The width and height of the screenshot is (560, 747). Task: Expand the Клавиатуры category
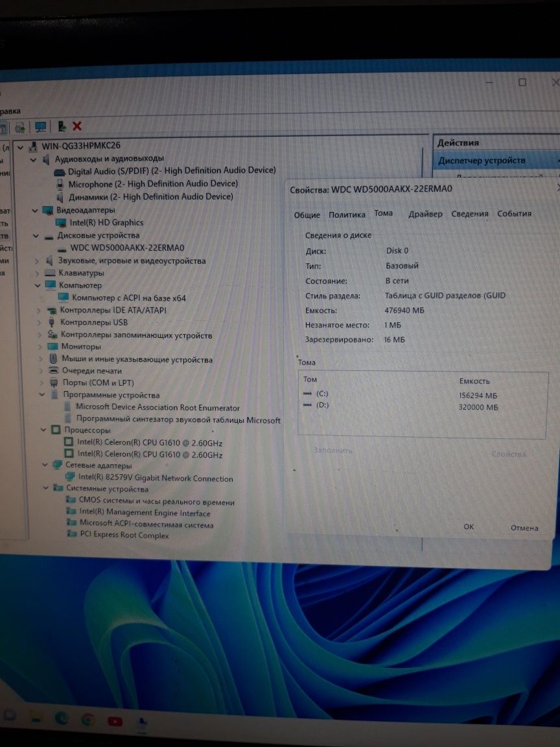click(38, 274)
